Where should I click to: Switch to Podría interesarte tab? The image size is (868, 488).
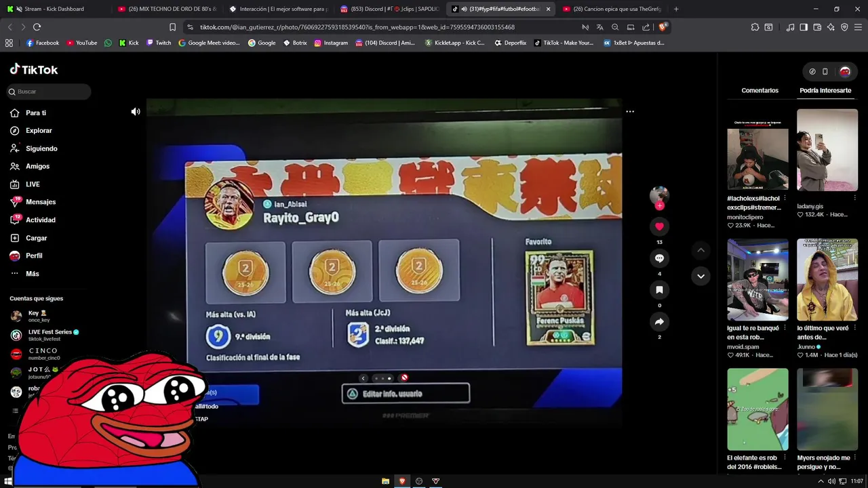pos(825,90)
